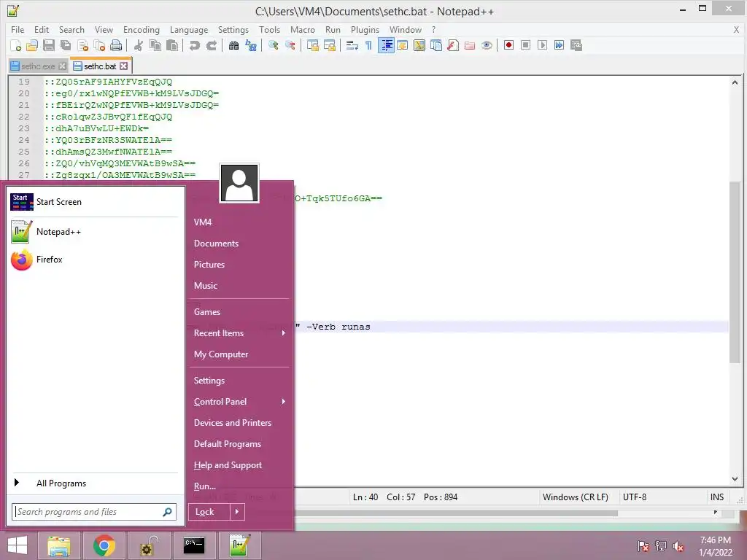
Task: Save the file using the floppy disk icon
Action: click(49, 45)
